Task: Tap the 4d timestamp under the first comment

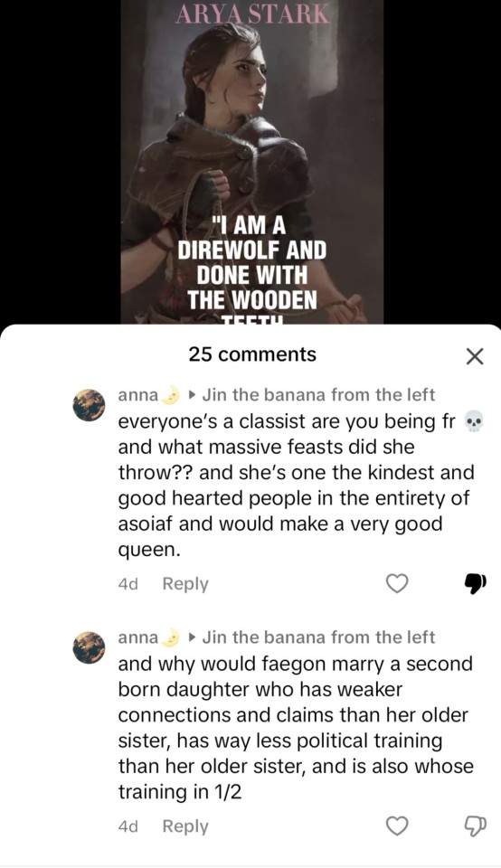Action: [x=128, y=584]
